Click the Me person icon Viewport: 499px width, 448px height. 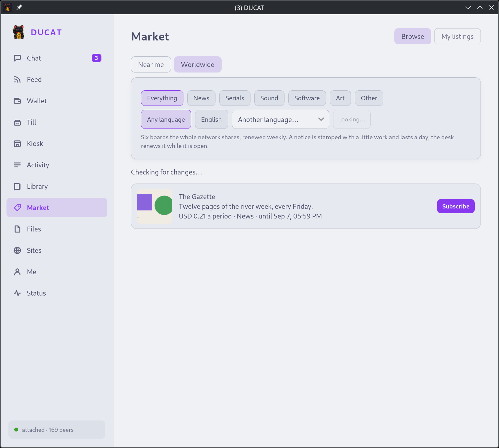click(x=17, y=272)
